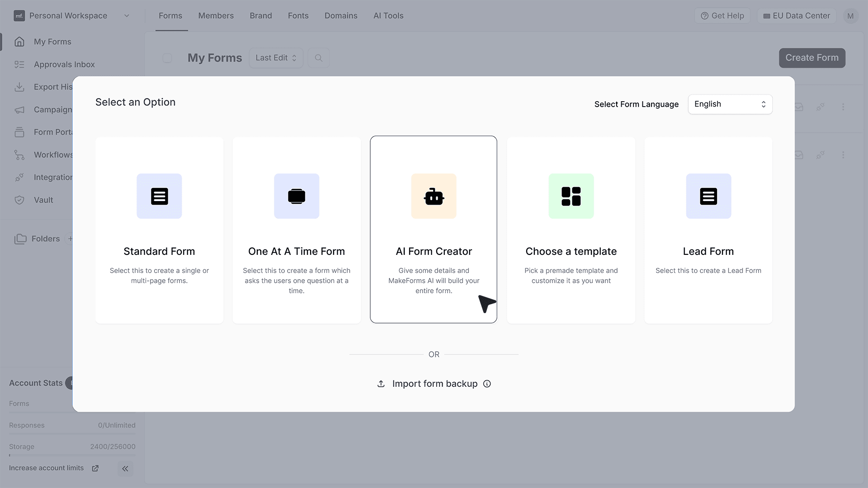Open the Fonts tab
The width and height of the screenshot is (868, 488).
(x=298, y=16)
